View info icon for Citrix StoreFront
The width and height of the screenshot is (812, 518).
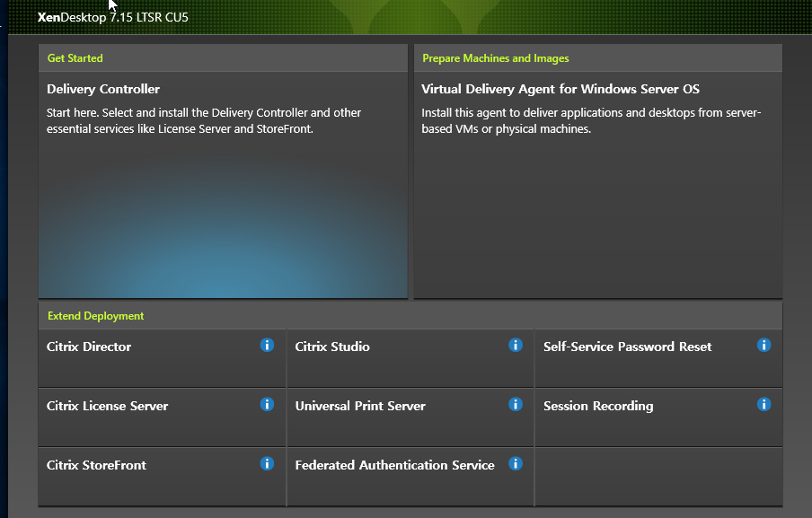tap(267, 463)
